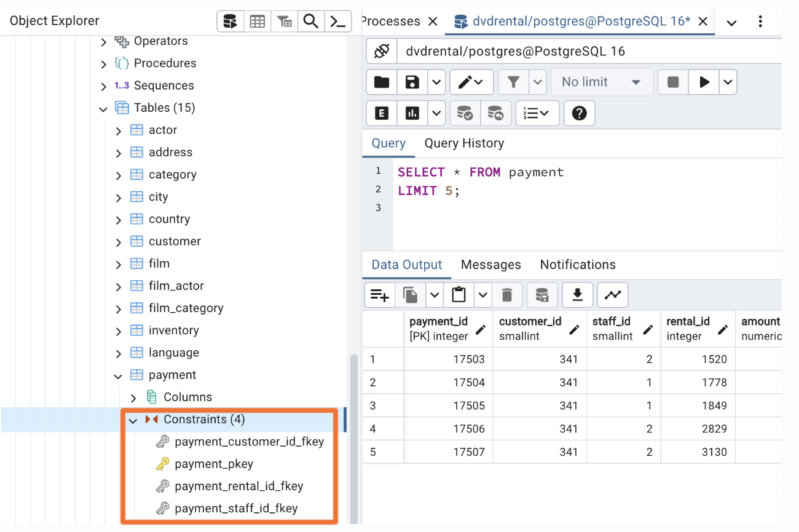Open copy options dropdown in Data Output

point(435,295)
